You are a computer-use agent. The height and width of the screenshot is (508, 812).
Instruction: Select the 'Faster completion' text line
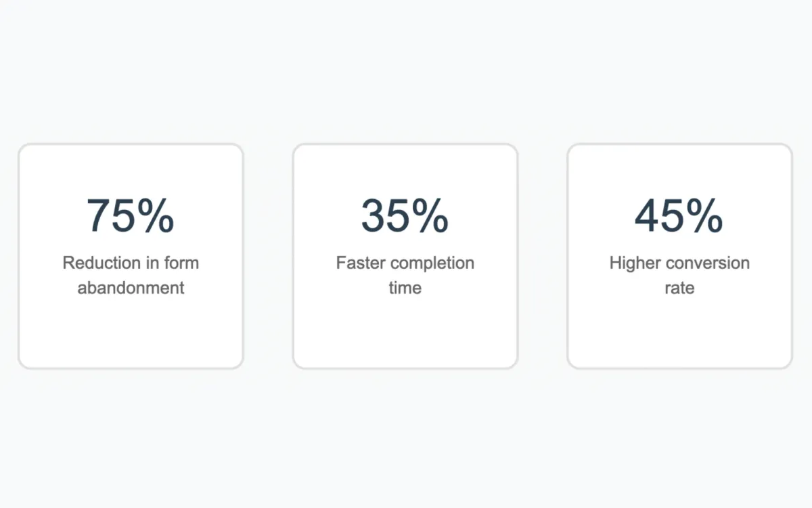pyautogui.click(x=405, y=263)
